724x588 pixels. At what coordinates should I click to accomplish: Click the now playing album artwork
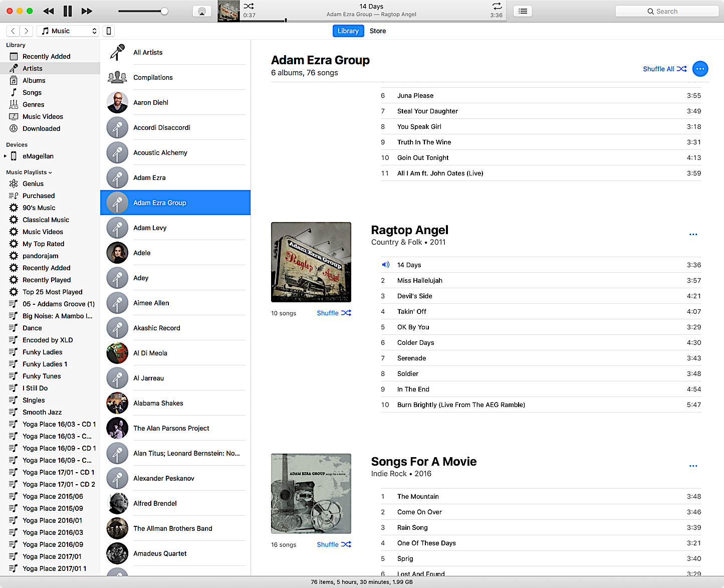pyautogui.click(x=229, y=11)
